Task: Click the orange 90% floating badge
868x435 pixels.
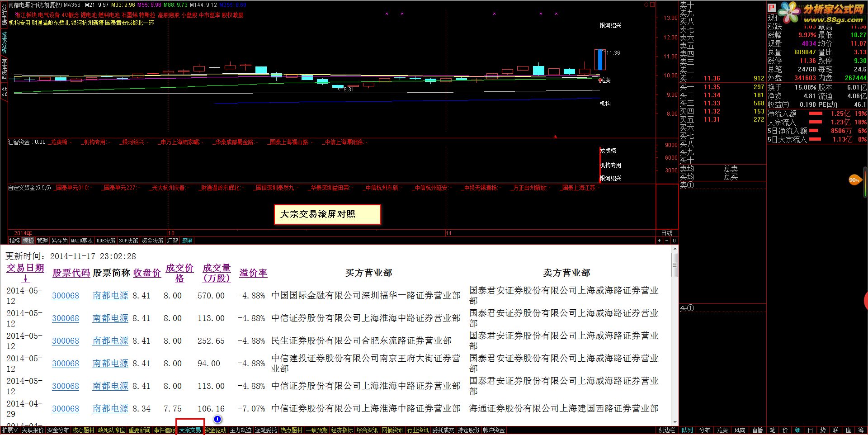Action: tap(855, 180)
